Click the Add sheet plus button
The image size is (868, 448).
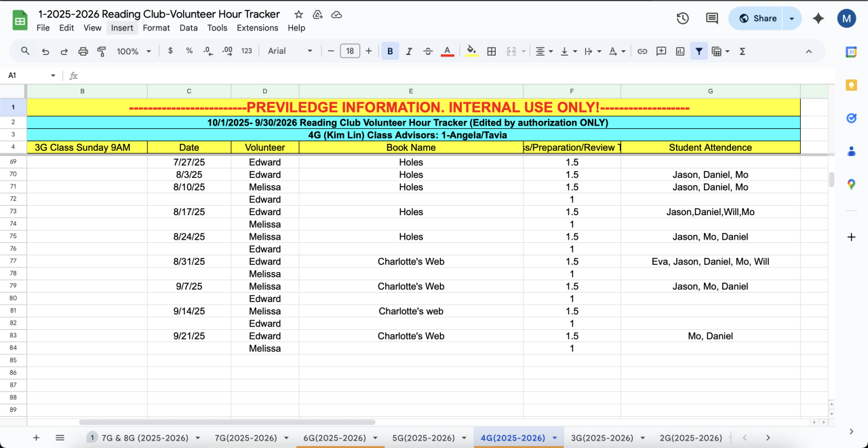coord(37,438)
